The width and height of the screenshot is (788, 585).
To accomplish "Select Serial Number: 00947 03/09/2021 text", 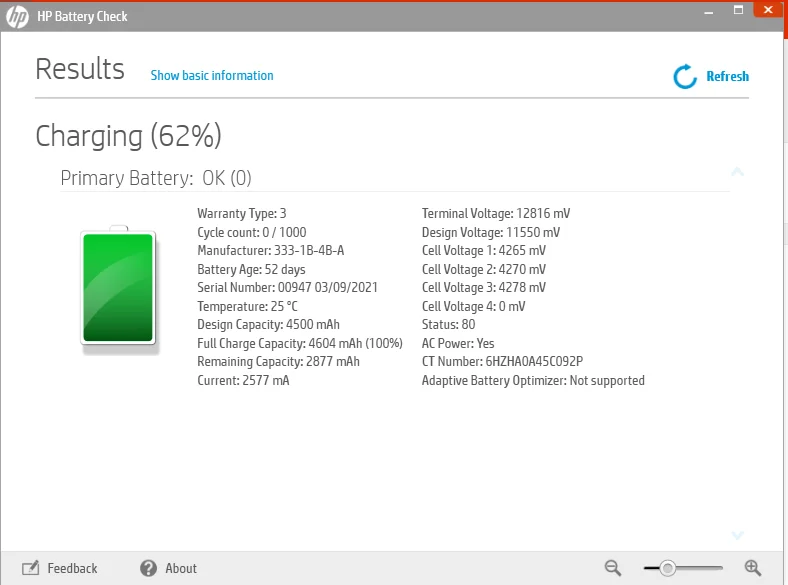I will coord(287,287).
